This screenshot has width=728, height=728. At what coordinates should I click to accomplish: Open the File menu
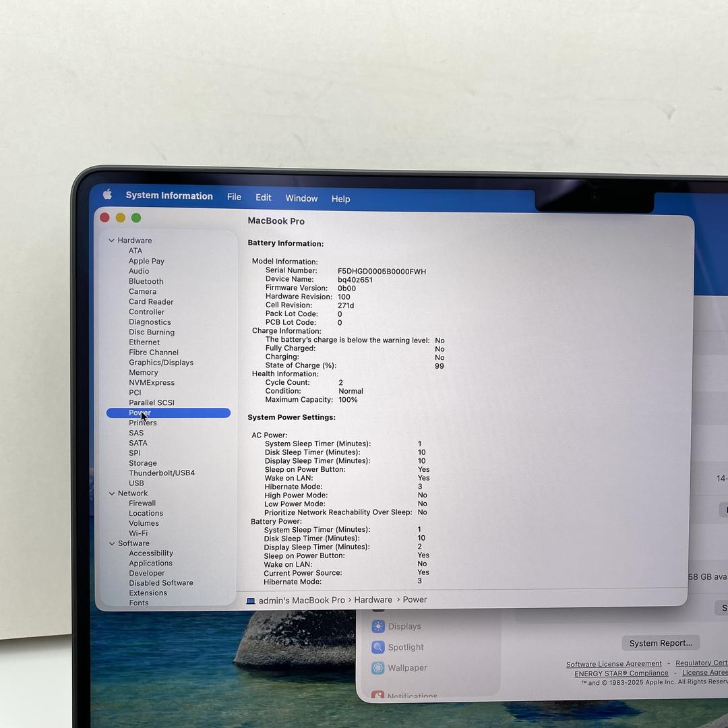[x=234, y=197]
